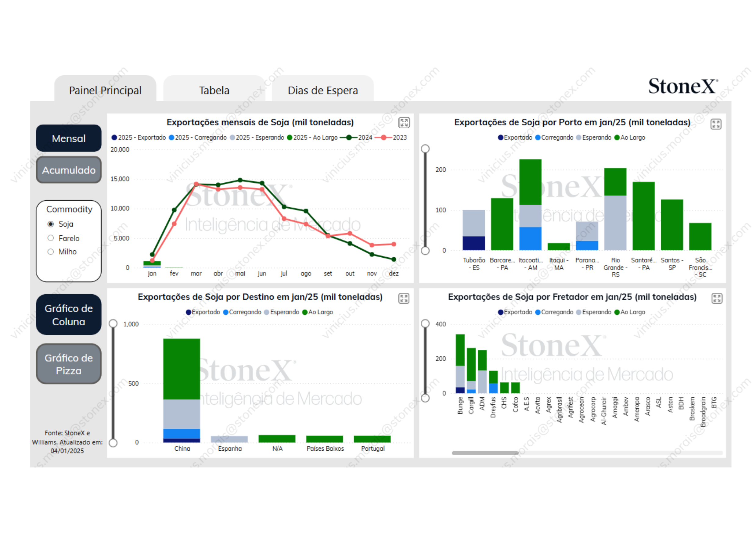Choose Milho in the Commodity selector

(51, 252)
